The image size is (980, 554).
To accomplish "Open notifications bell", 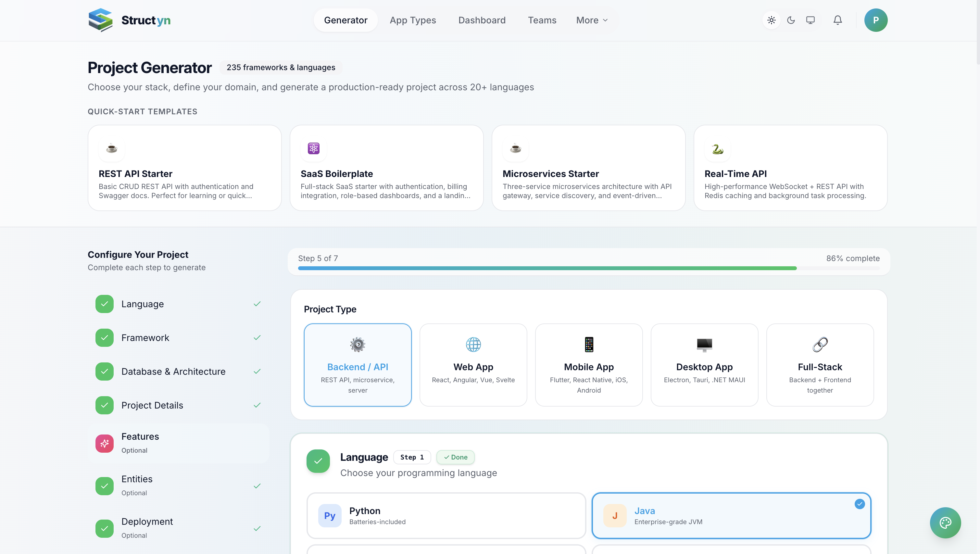I will 837,20.
